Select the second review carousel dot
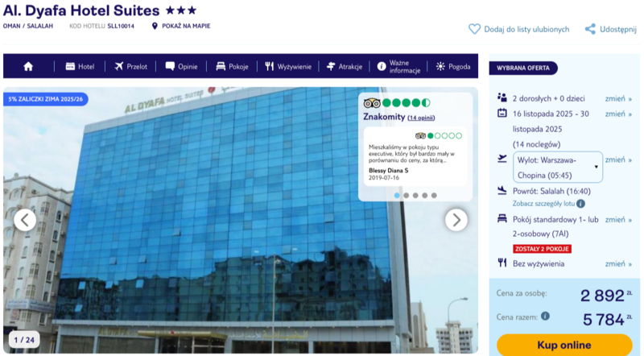The height and width of the screenshot is (356, 644). (407, 195)
